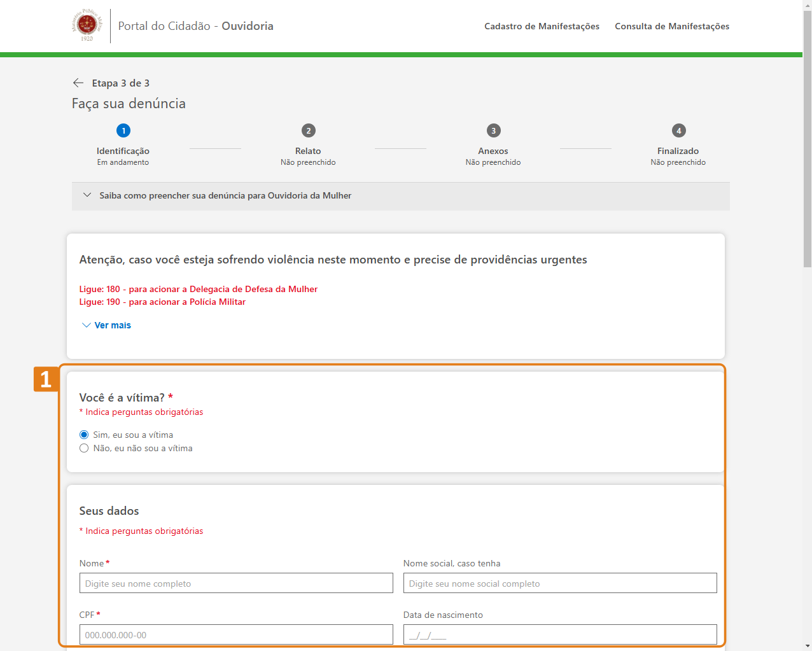Screen dimensions: 812x651
Task: Click the page vertical scrollbar down arrow
Action: tap(807, 646)
